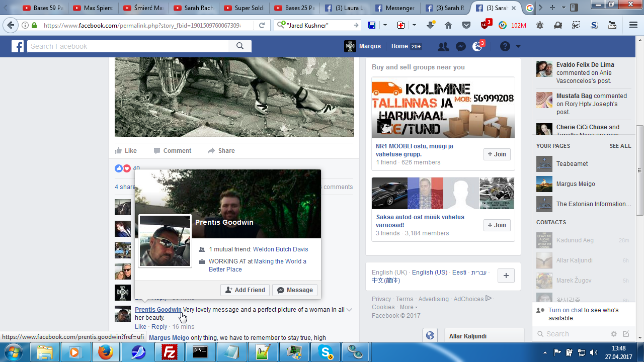Image resolution: width=644 pixels, height=362 pixels.
Task: Open the Facebook Messenger icon in the header
Action: coord(460,46)
